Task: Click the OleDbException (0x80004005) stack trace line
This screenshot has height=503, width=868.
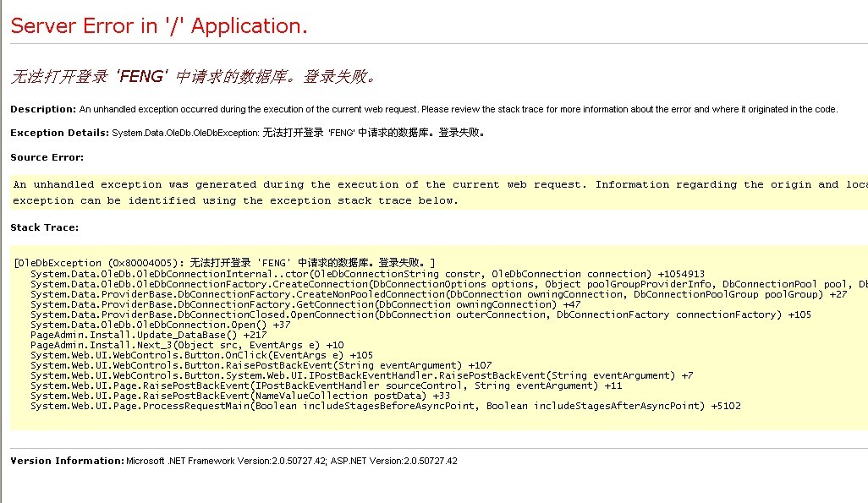Action: [224, 263]
